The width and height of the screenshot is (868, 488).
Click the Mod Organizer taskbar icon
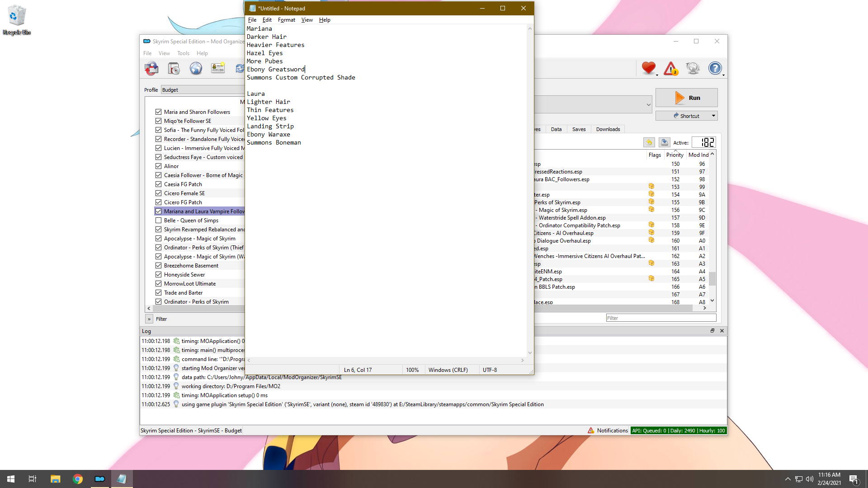[x=99, y=479]
